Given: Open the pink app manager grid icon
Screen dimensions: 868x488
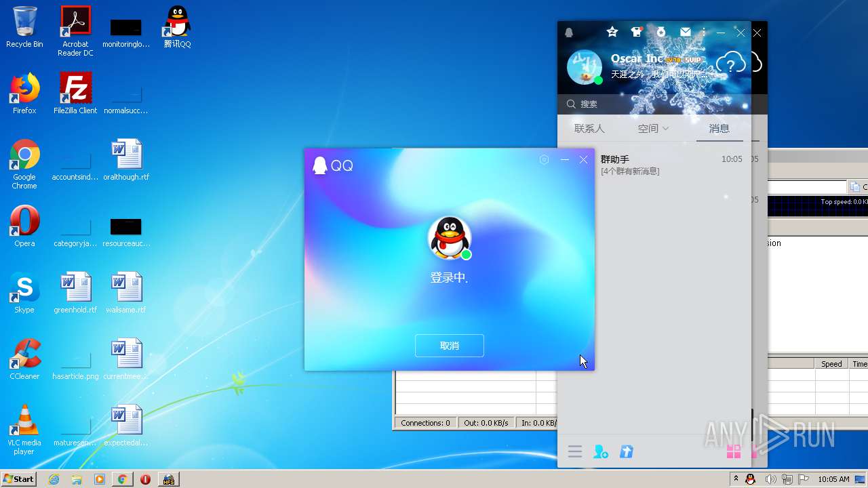Looking at the screenshot, I should pyautogui.click(x=733, y=451).
